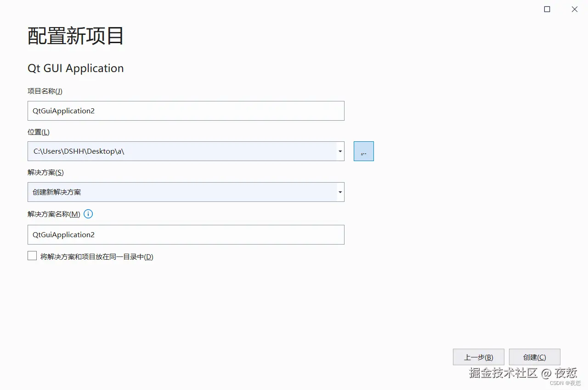Open the browse location button with ellipsis

[x=364, y=151]
